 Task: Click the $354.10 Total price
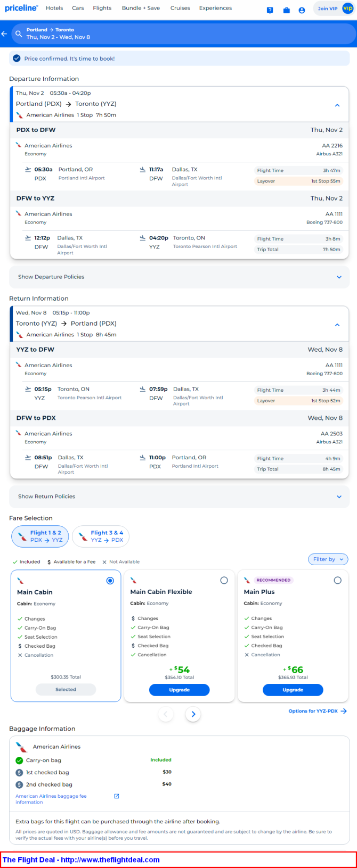click(x=179, y=677)
